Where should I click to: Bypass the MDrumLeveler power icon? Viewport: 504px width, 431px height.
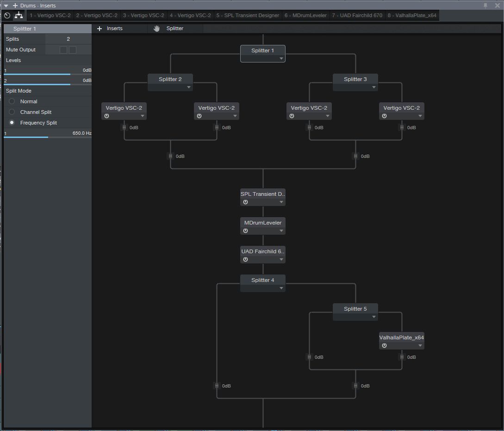(246, 231)
